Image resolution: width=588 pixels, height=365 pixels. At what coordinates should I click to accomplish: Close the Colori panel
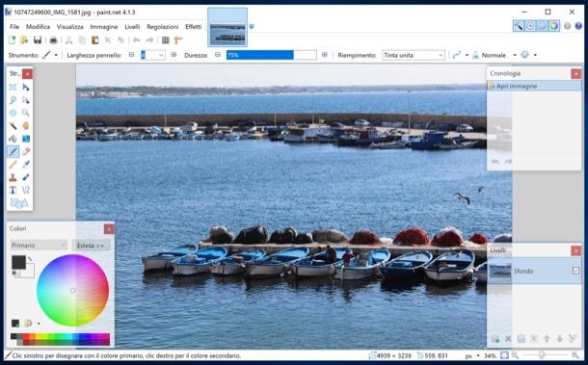[109, 229]
